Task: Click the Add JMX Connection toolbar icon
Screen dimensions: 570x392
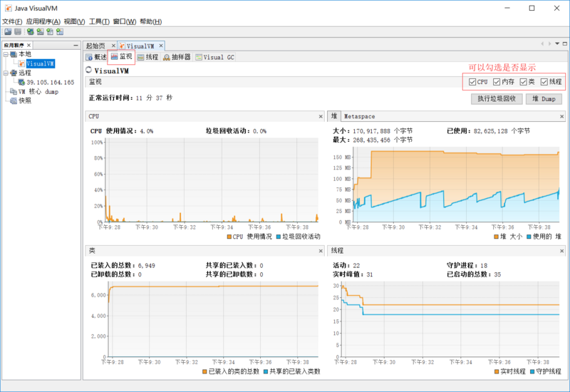Action: 40,31
